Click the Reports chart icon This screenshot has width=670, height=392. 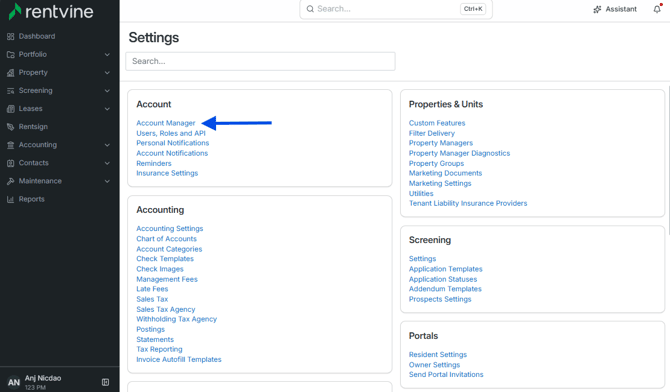coord(11,199)
